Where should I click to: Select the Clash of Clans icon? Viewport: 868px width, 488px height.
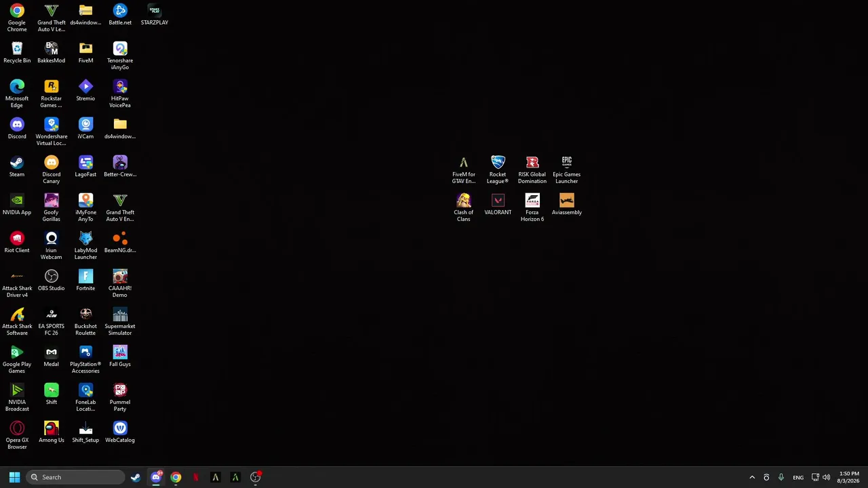pos(464,207)
